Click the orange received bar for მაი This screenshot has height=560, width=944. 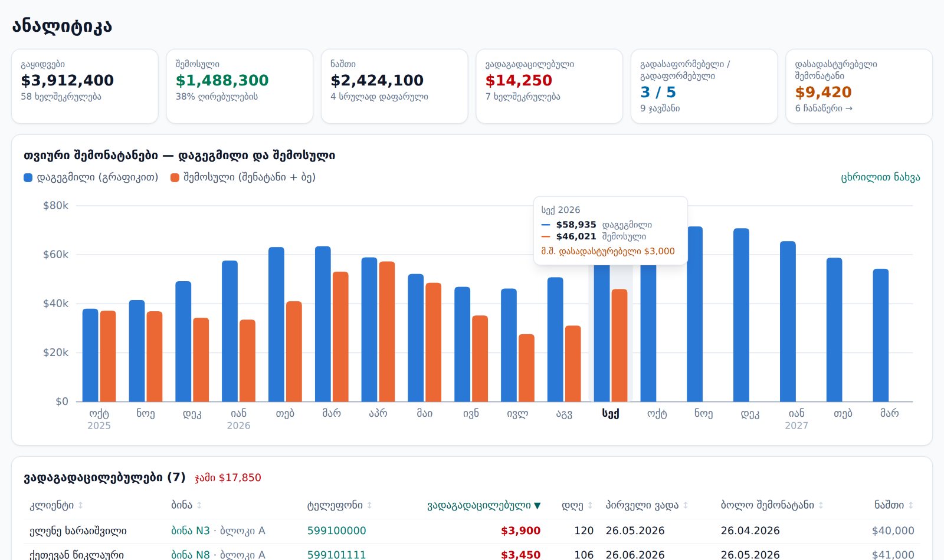coord(434,342)
